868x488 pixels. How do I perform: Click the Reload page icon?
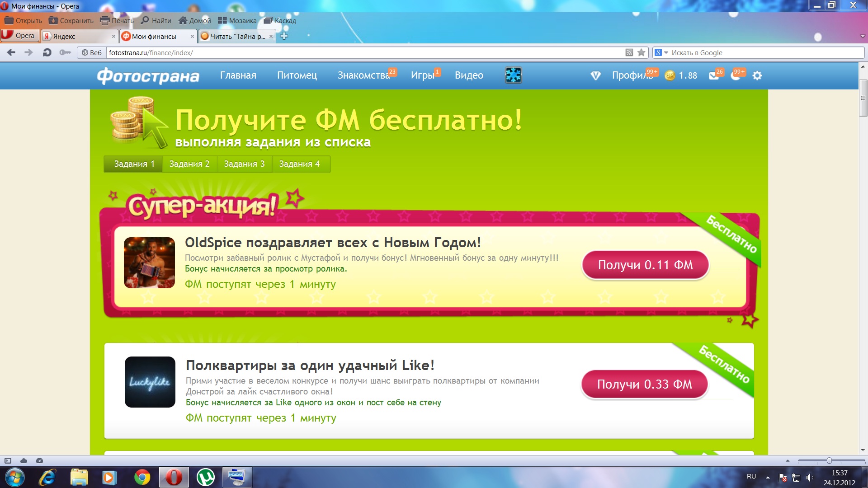47,52
